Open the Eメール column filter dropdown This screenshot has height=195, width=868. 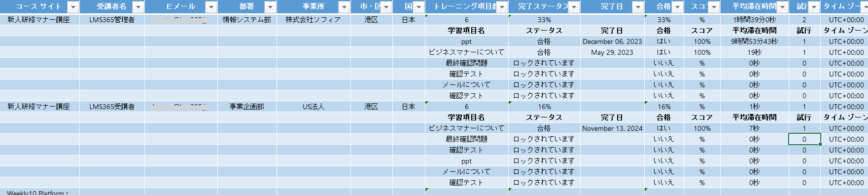(211, 7)
